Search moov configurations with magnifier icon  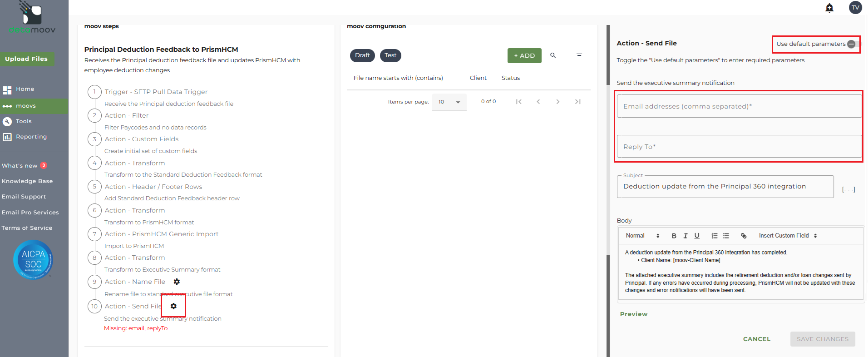point(553,55)
